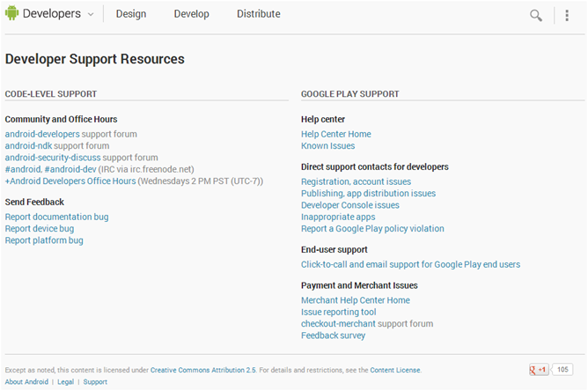
Task: Open Report a Google Play policy violation
Action: 372,228
